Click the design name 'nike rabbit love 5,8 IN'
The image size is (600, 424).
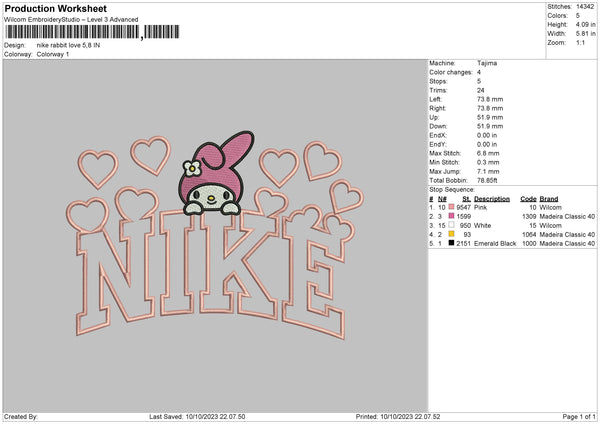[68, 45]
